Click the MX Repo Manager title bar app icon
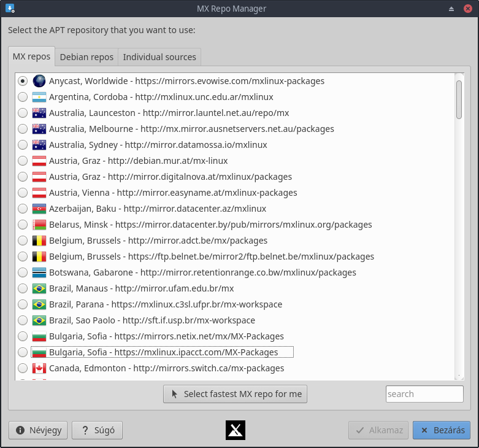The image size is (479, 448). coord(10,8)
